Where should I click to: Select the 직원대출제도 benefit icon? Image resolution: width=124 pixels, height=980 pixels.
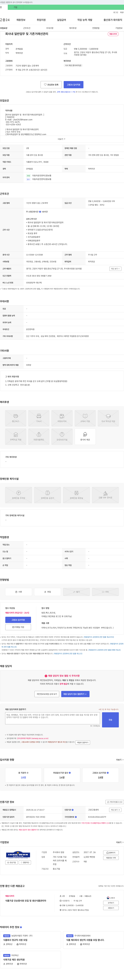(x=39, y=436)
